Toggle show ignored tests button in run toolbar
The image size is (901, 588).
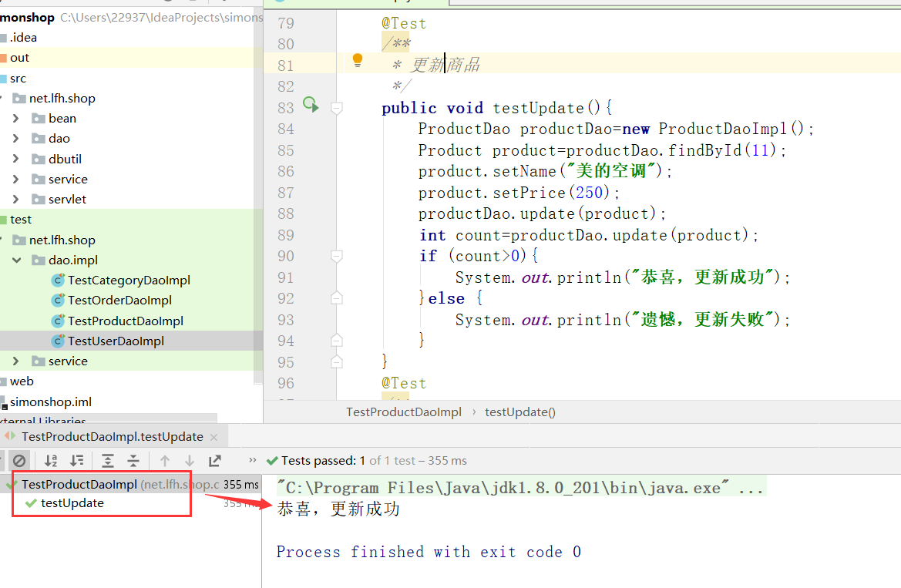point(19,460)
